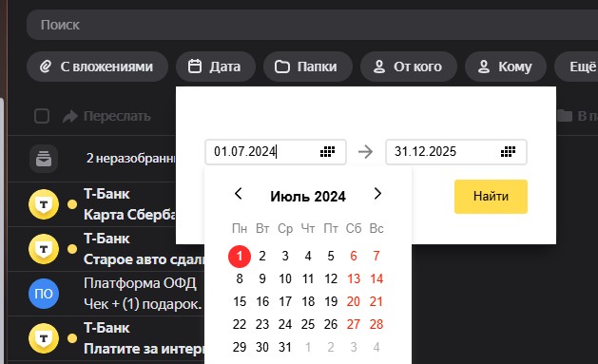598x364 pixels.
Task: Select July 1 highlighted in red
Action: point(240,257)
